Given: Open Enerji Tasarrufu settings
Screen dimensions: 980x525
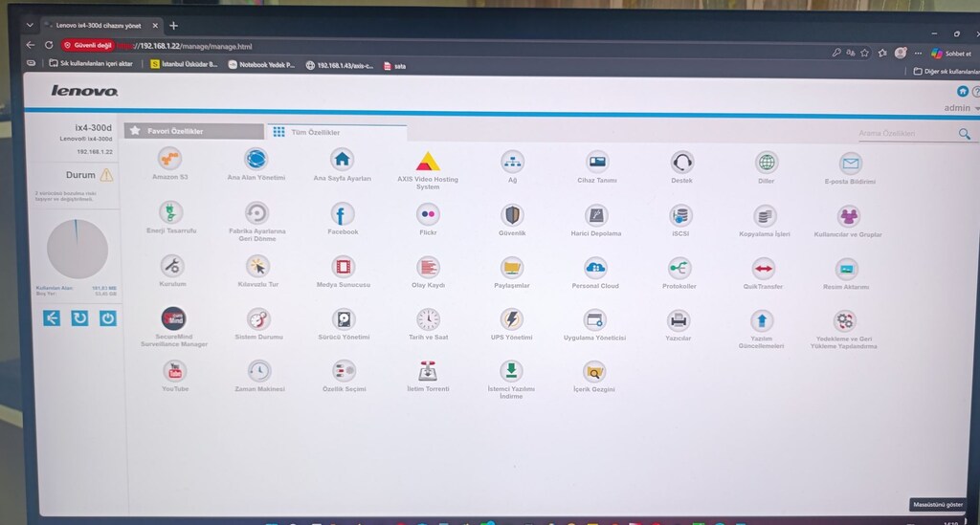Looking at the screenshot, I should tap(170, 213).
